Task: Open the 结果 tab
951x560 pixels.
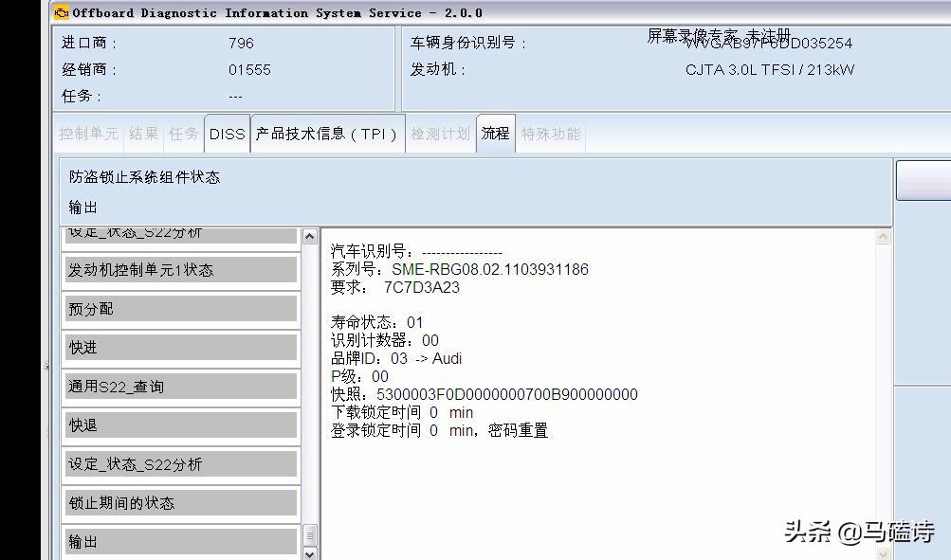Action: (143, 134)
